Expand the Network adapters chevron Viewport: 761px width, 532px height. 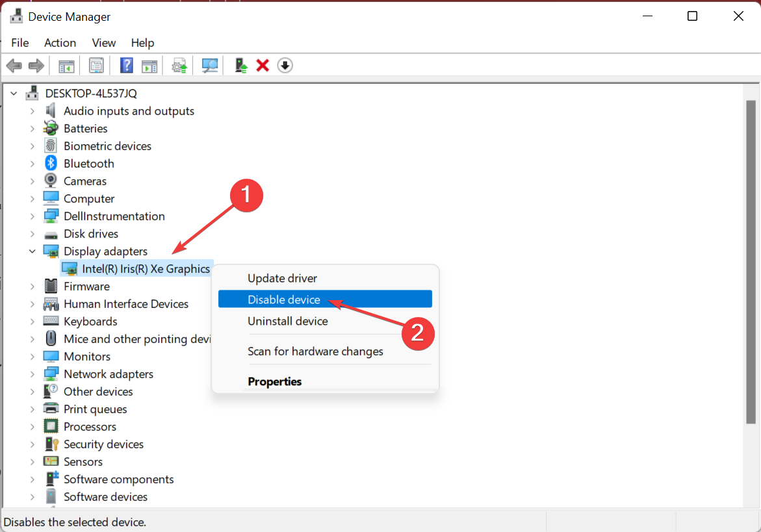(32, 374)
